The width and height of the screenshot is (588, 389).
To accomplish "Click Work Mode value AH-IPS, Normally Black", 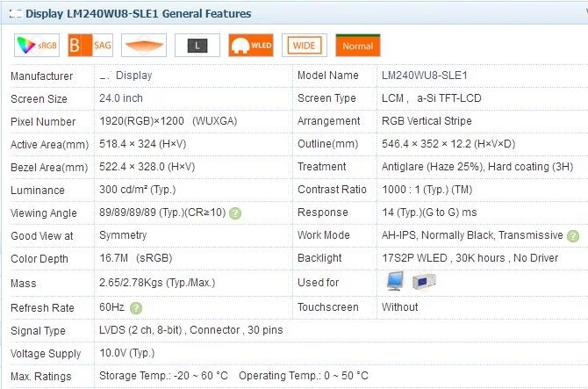I will tap(438, 235).
